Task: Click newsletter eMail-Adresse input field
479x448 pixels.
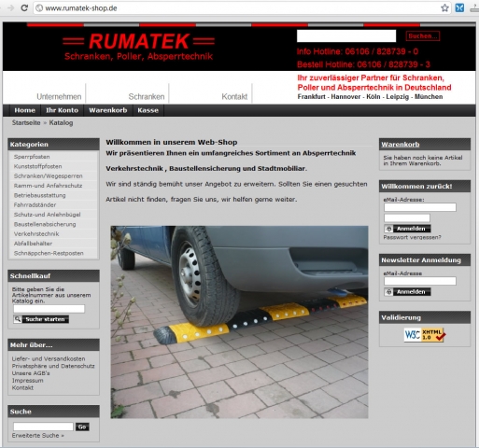Action: [420, 281]
